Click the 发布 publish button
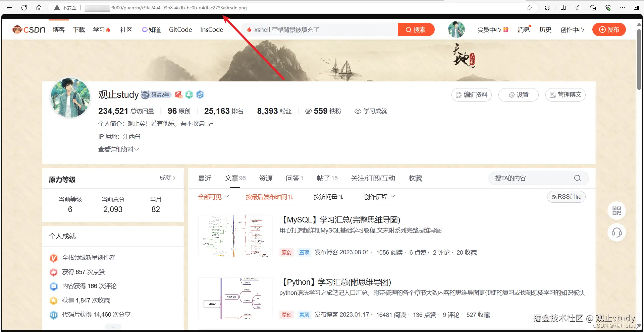The height and width of the screenshot is (332, 644). (609, 29)
